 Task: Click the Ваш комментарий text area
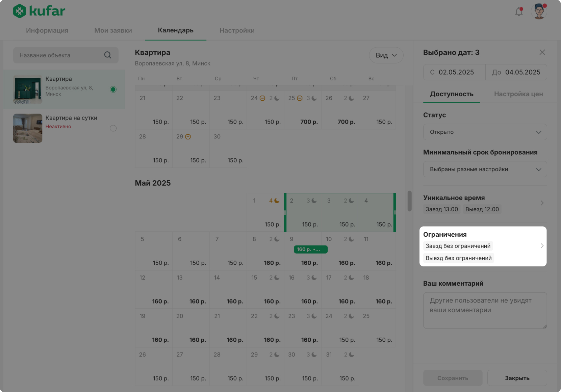pyautogui.click(x=485, y=310)
